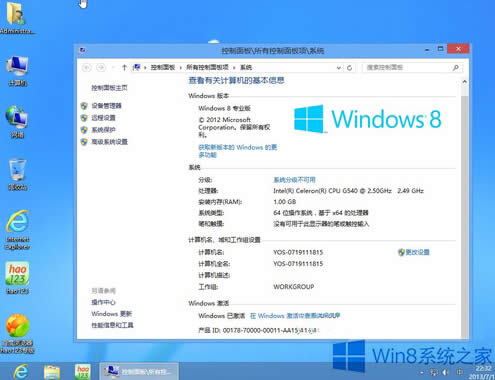Screen dimensions: 495x380
Task: Open the recent locations dropdown arrow
Action: tap(113, 68)
